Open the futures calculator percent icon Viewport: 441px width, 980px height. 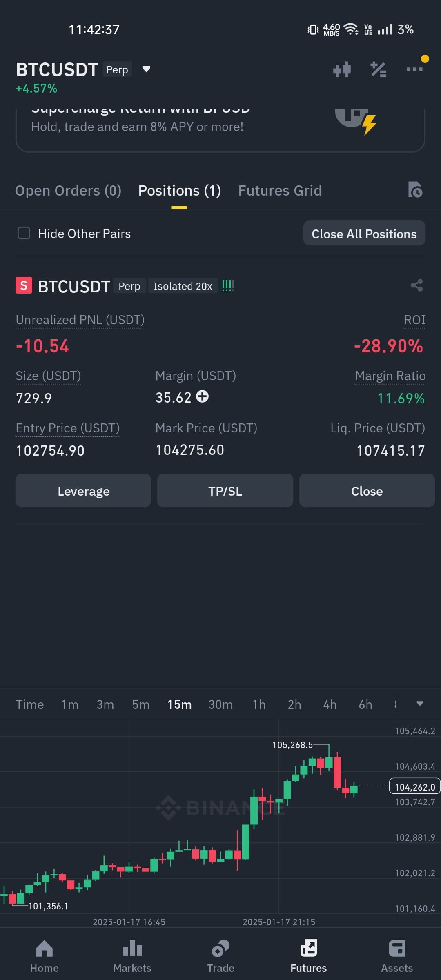[x=378, y=69]
